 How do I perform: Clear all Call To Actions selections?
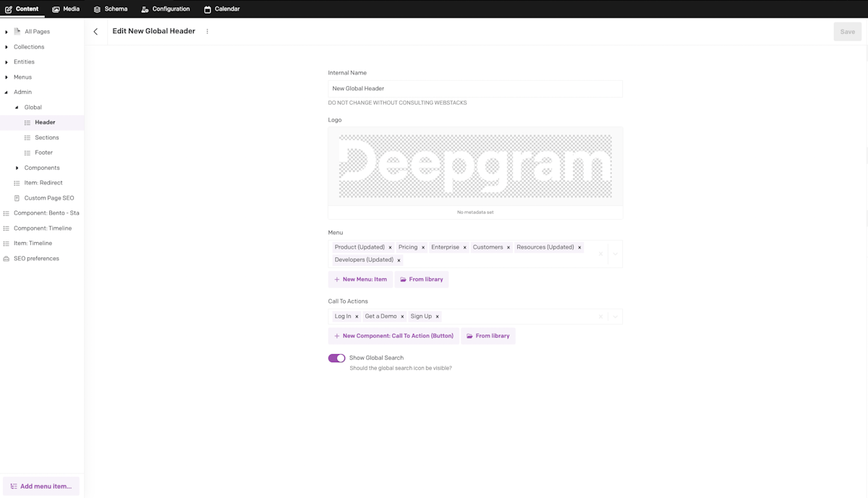[600, 317]
